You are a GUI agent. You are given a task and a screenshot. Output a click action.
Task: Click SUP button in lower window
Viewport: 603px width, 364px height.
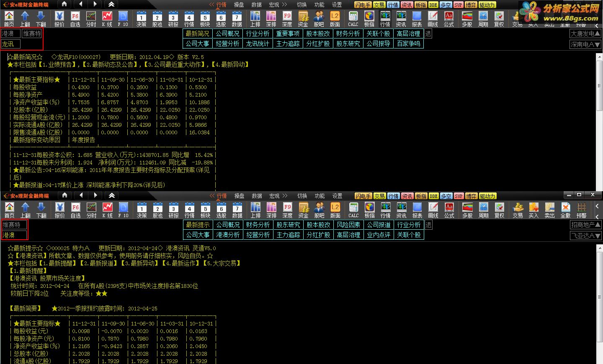coord(459,196)
